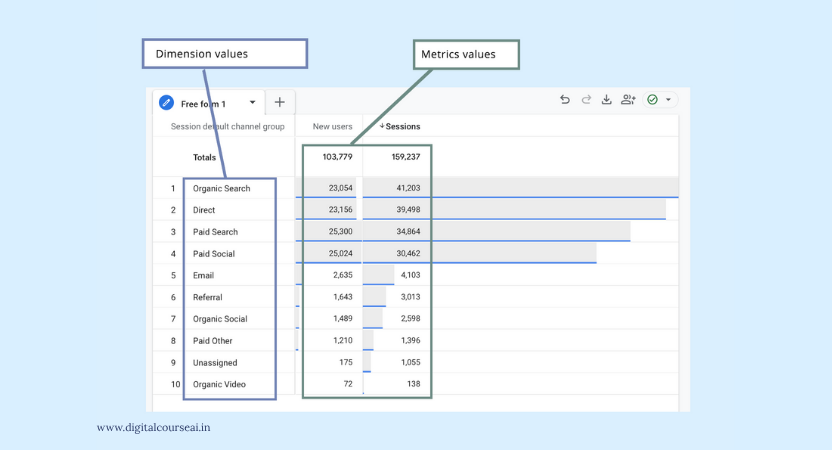The width and height of the screenshot is (832, 450).
Task: Click Organic Social sessions 2,598
Action: (410, 318)
